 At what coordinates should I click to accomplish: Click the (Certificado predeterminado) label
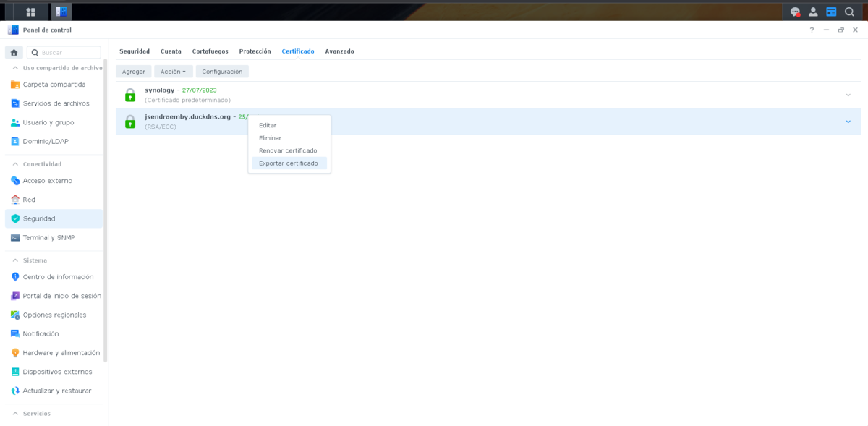pos(187,100)
